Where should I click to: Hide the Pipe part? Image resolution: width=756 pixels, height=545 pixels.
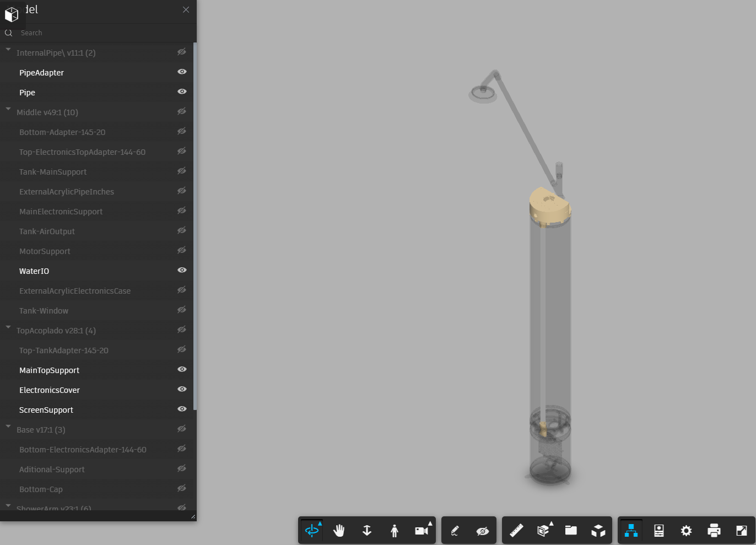(x=182, y=91)
